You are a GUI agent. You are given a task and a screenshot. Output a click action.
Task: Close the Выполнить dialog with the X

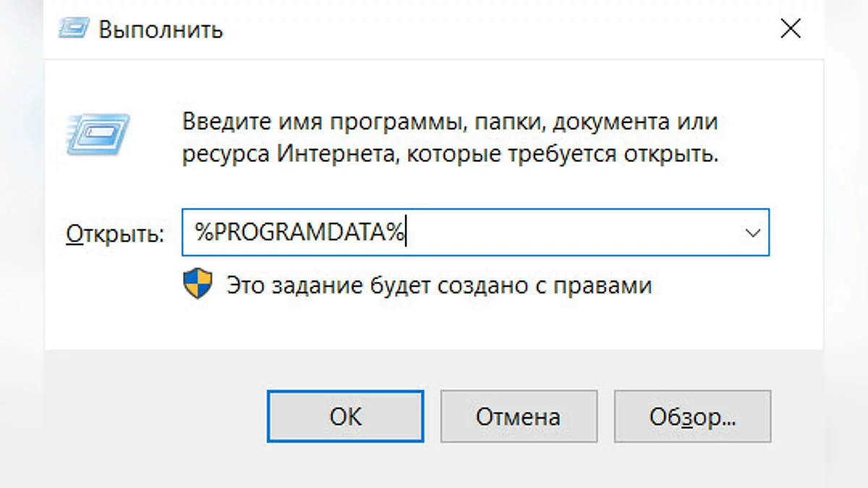pos(791,29)
